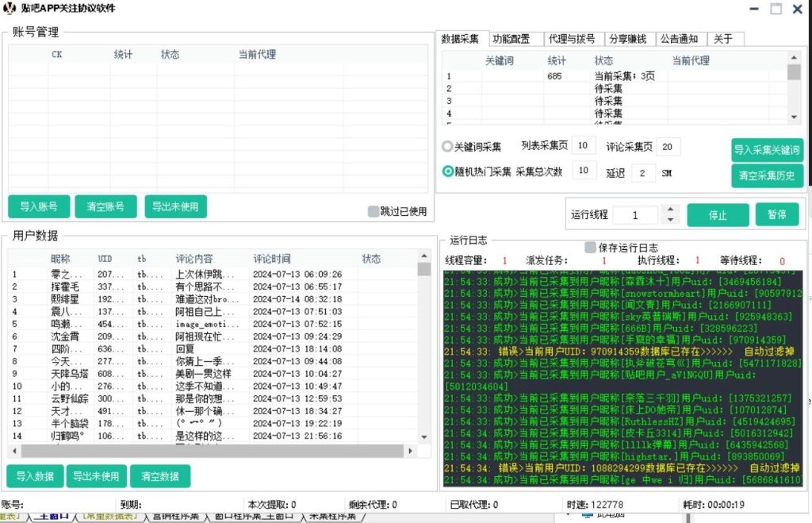This screenshot has height=523, width=812.
Task: Enable the 跳过已使用 checkbox
Action: 373,210
